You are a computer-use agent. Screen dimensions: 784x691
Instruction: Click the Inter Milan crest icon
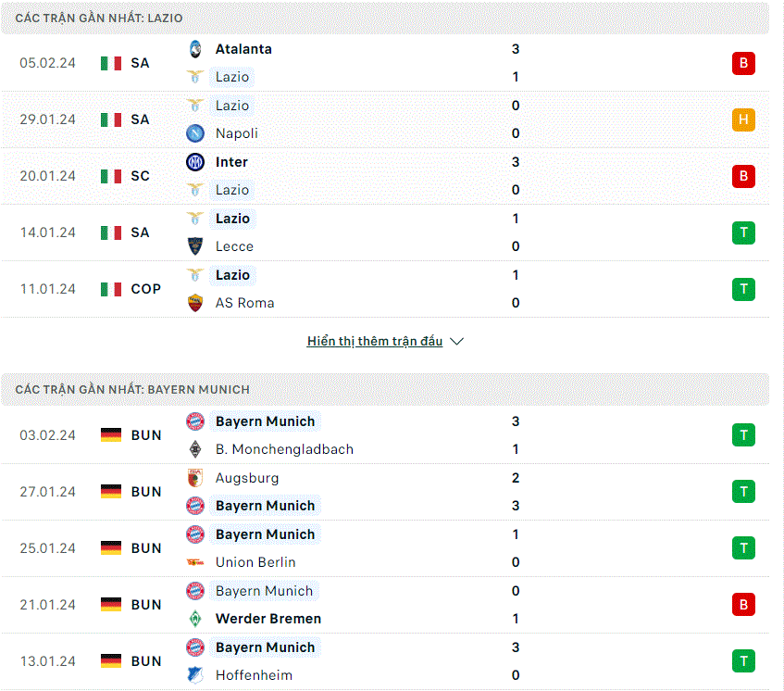tap(195, 162)
